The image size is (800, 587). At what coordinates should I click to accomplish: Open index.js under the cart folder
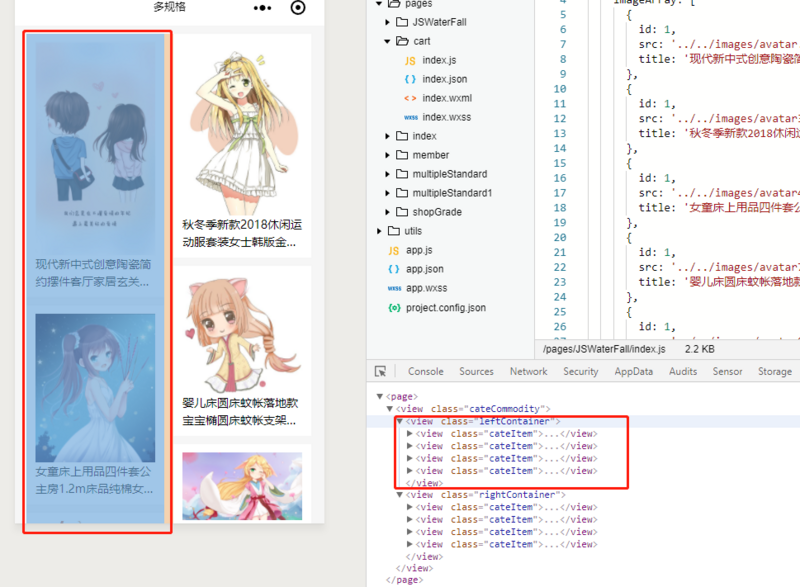[x=439, y=60]
